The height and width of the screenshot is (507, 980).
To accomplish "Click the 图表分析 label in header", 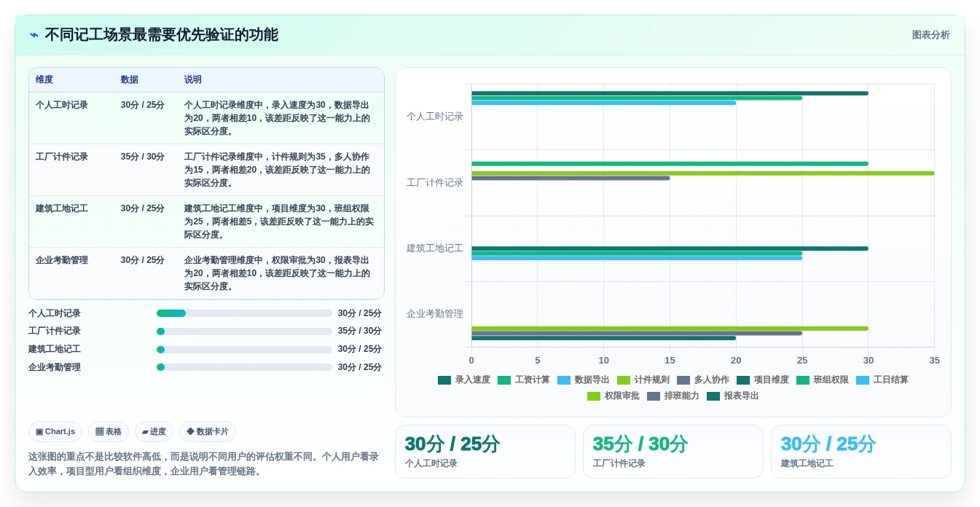I will 930,35.
